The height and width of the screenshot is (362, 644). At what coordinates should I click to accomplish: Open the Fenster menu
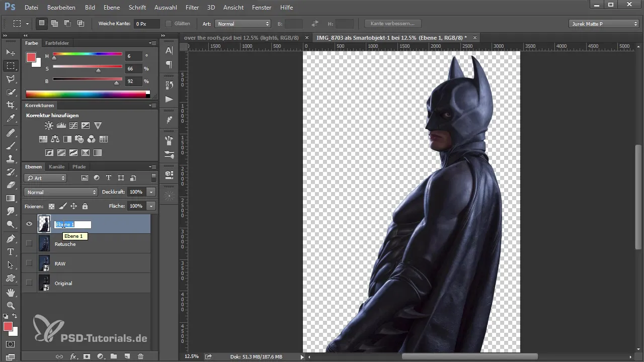262,8
